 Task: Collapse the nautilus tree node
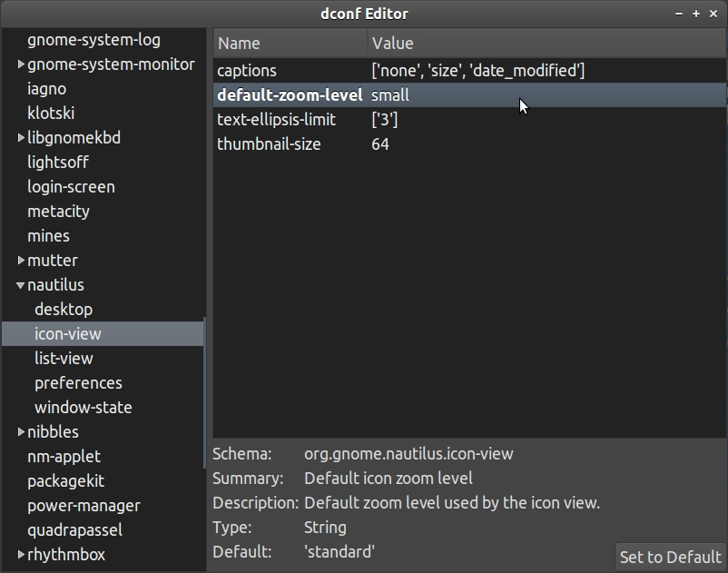coord(21,285)
